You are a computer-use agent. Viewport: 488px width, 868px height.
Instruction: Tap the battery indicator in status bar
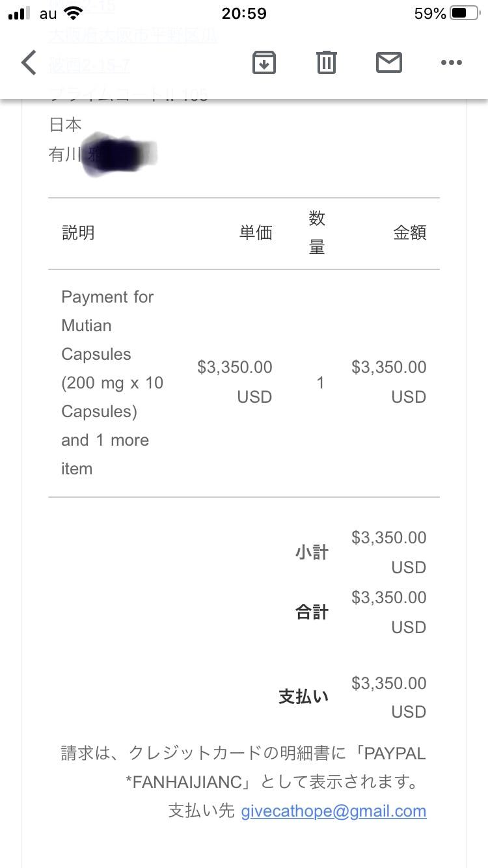(467, 14)
